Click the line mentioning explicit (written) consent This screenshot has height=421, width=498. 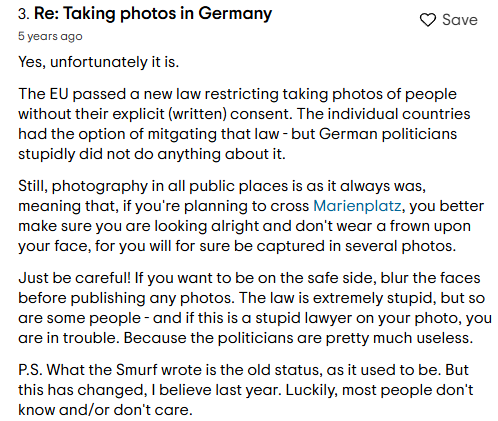pos(244,114)
